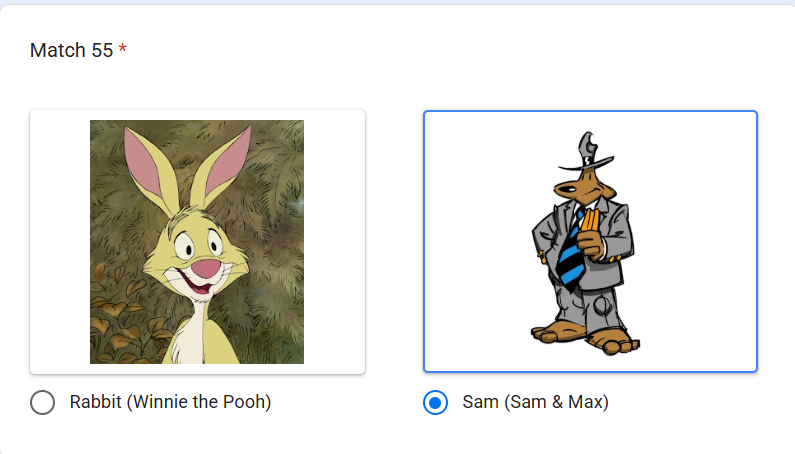Select the Rabbit (Winnie the Pooh) radio button
The width and height of the screenshot is (795, 454).
pyautogui.click(x=43, y=402)
